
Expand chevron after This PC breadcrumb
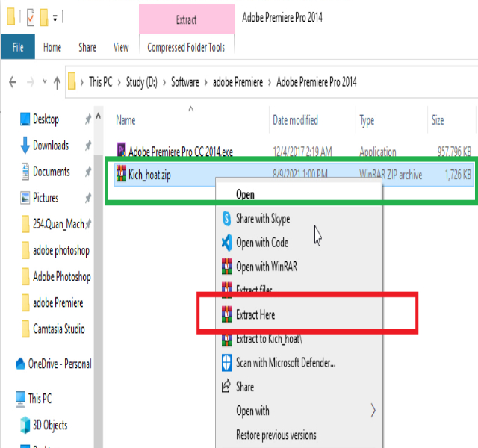[119, 82]
